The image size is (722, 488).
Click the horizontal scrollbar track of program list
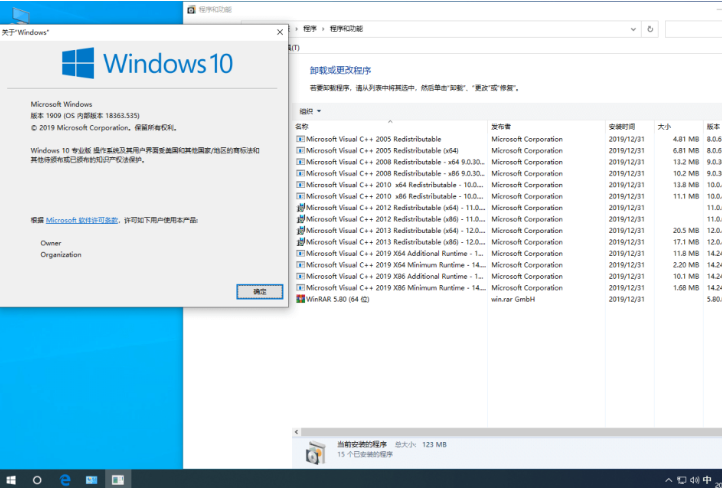[511, 432]
